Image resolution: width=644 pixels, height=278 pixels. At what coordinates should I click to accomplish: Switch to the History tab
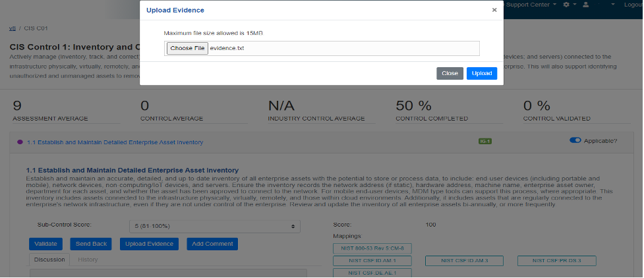[88, 260]
